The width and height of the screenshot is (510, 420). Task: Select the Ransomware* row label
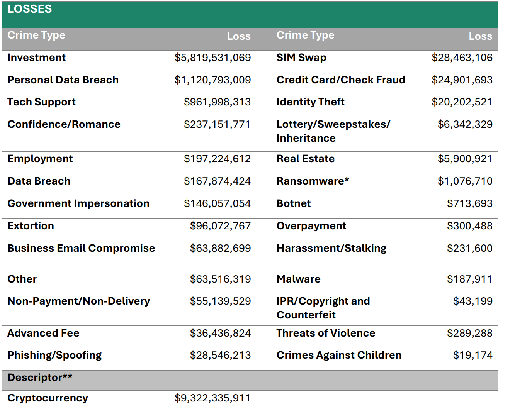pyautogui.click(x=313, y=181)
